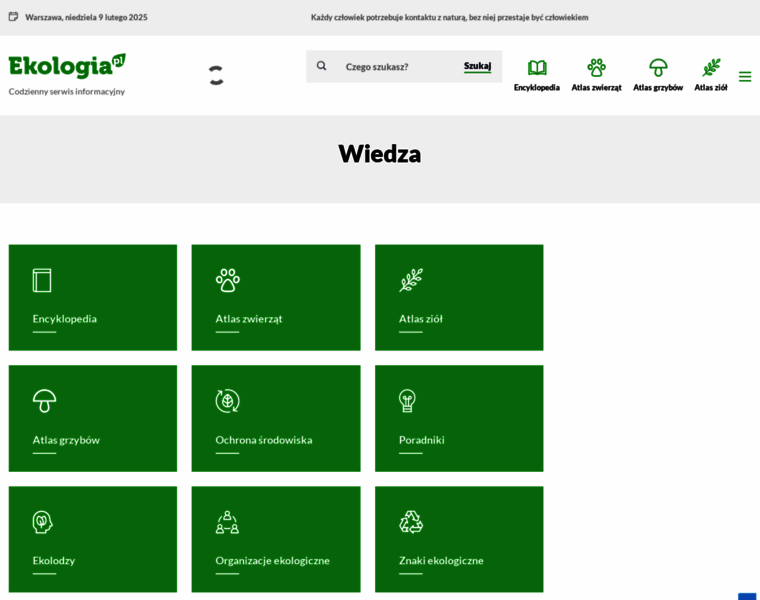Open the Atlas zwierząt tile link

tap(276, 298)
